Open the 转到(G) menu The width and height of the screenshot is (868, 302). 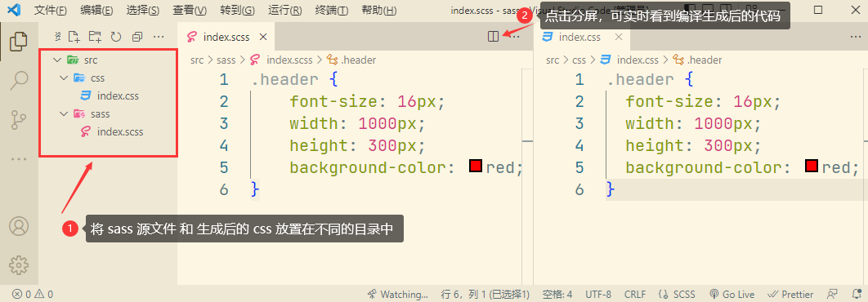(x=237, y=11)
